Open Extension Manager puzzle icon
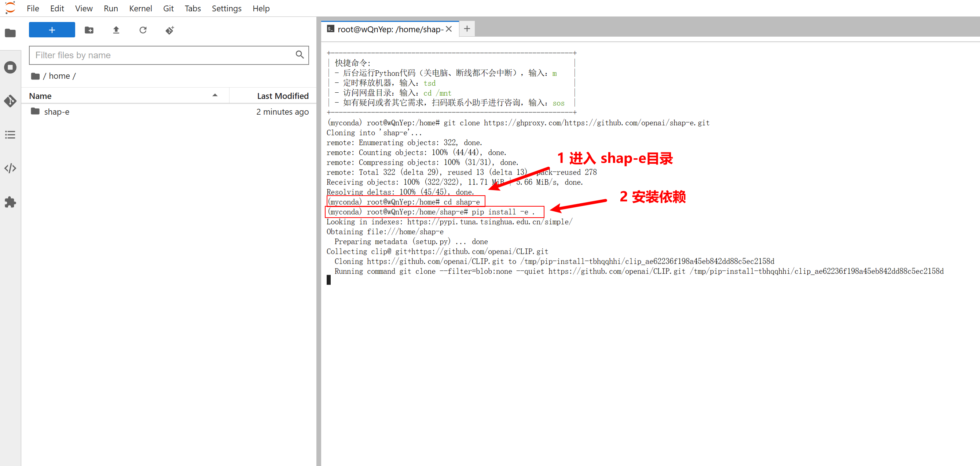 (10, 202)
